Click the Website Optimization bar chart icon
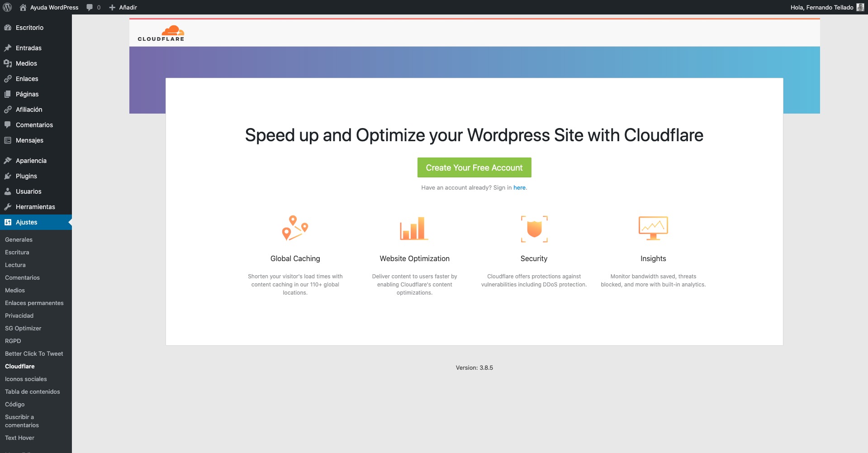The width and height of the screenshot is (868, 453). tap(414, 228)
